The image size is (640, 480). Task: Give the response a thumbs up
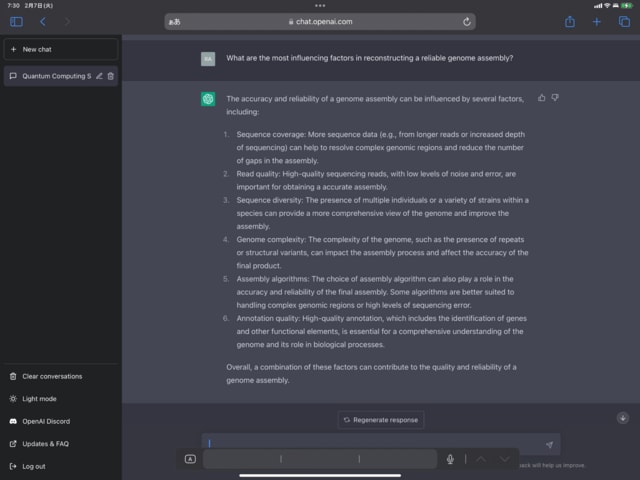tap(542, 98)
